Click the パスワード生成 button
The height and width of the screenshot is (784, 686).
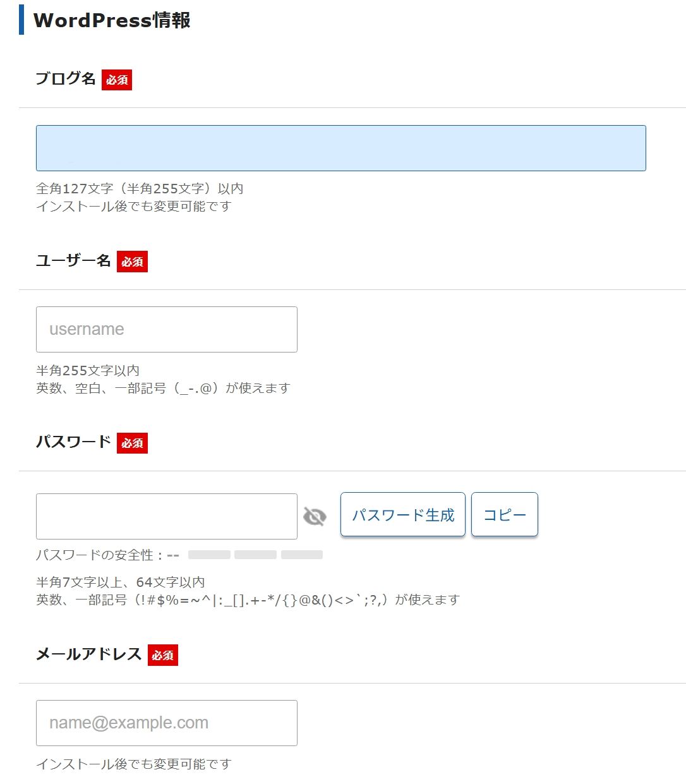click(x=403, y=515)
